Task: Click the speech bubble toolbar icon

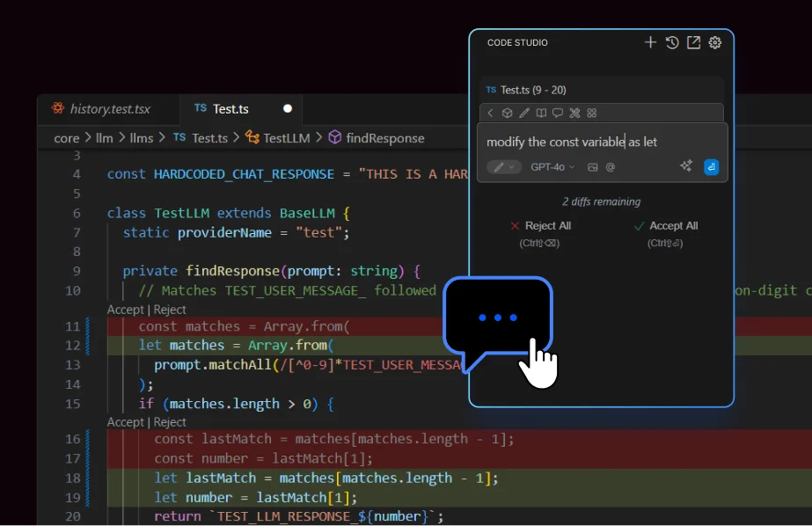Action: pos(558,113)
